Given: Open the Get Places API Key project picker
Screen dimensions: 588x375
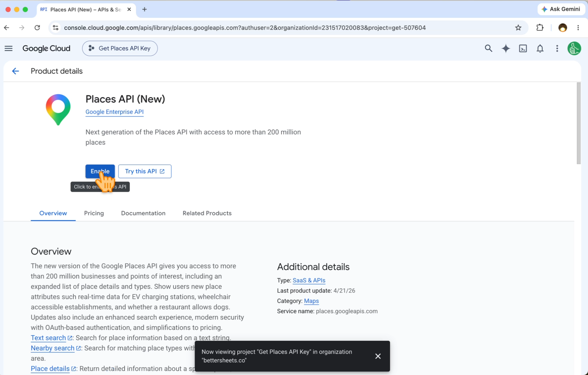Looking at the screenshot, I should [120, 48].
